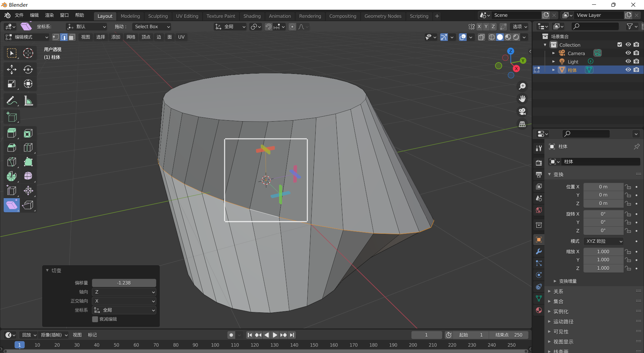Choose the Rotate tool
The image size is (644, 353).
pyautogui.click(x=28, y=70)
